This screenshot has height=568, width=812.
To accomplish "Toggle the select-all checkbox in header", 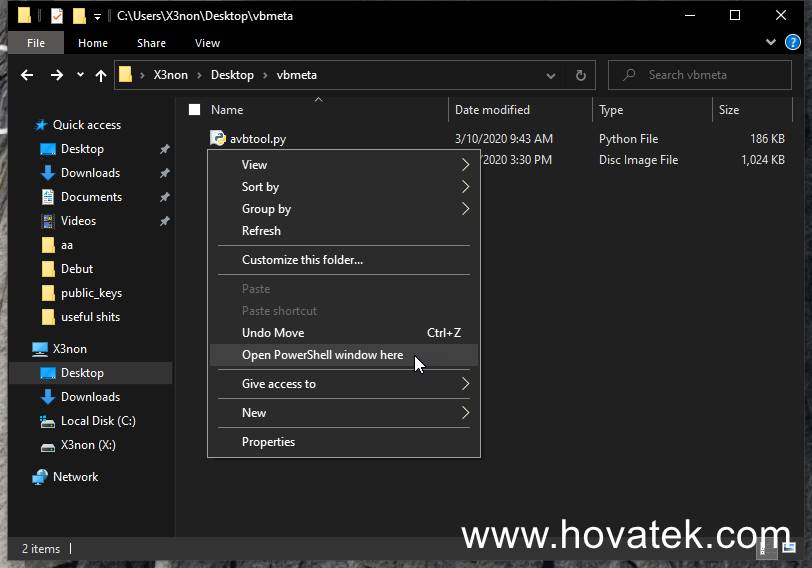I will [x=195, y=110].
